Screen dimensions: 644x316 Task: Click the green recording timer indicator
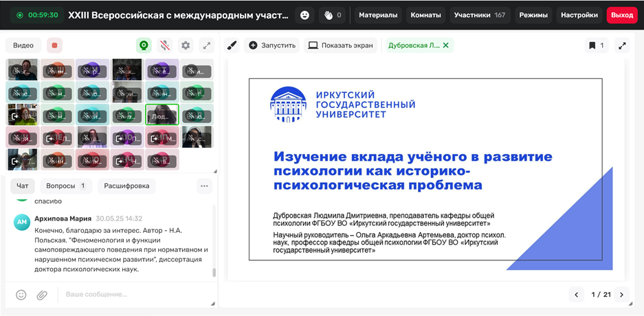point(37,15)
